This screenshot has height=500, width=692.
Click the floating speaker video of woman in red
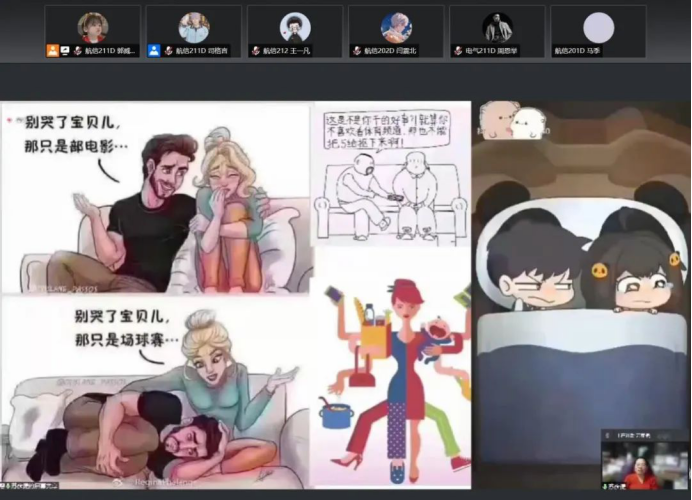(x=644, y=466)
